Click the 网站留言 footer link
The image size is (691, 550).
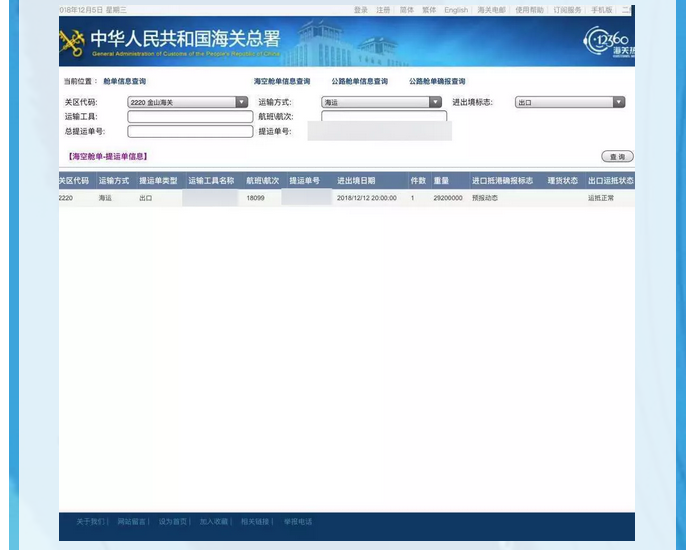click(x=131, y=521)
